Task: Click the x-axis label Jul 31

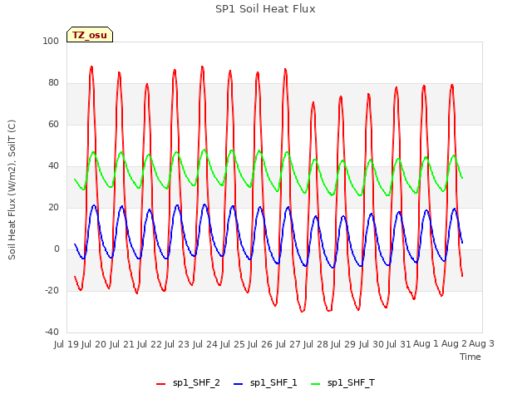Action: (x=398, y=344)
